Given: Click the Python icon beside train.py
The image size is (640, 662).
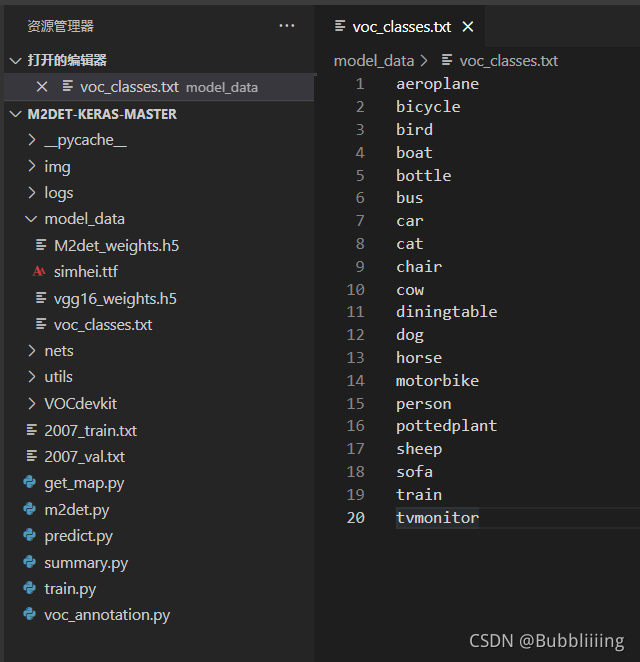Looking at the screenshot, I should click(30, 589).
